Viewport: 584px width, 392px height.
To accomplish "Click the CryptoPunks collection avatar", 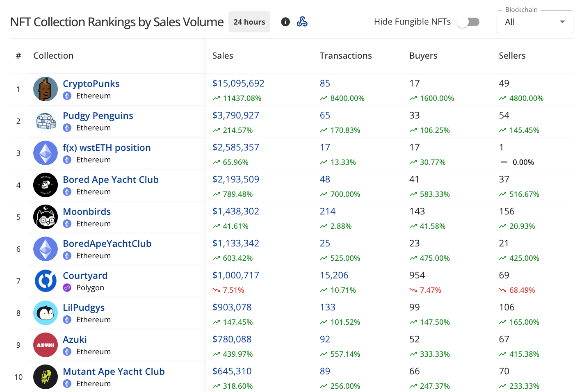I will (x=46, y=89).
